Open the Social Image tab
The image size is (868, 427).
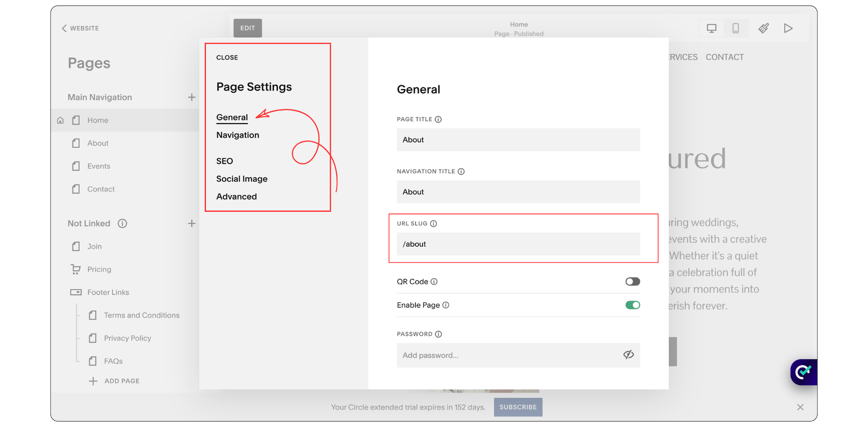click(x=242, y=179)
